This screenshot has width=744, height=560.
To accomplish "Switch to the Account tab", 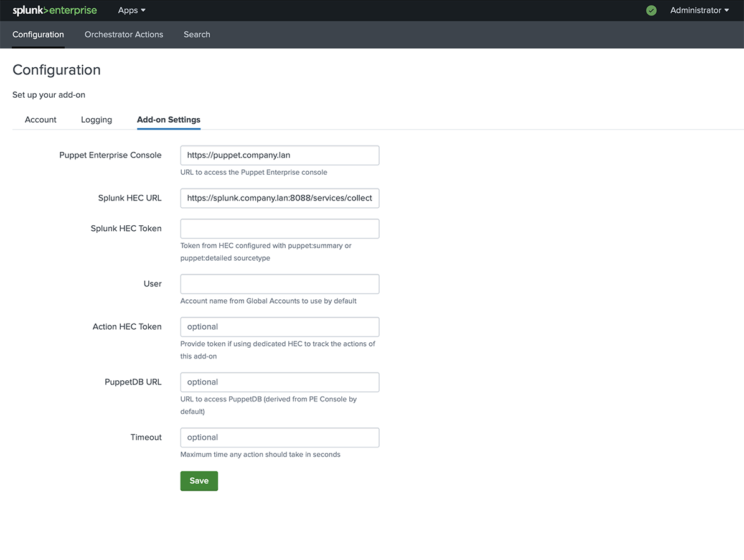I will [40, 119].
